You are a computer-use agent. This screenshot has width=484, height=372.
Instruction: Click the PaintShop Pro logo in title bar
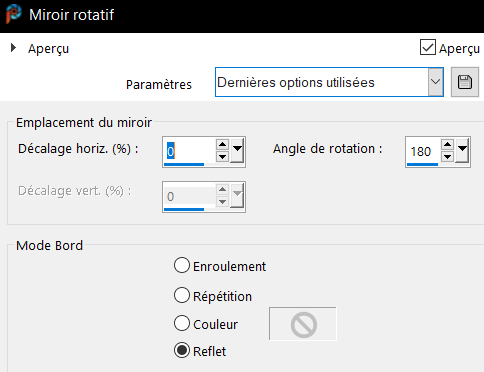tap(14, 14)
